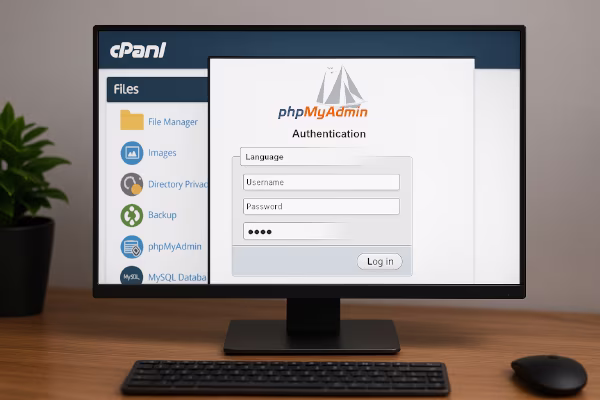
Task: Open the phpMyAdmin link in Files
Action: point(174,247)
